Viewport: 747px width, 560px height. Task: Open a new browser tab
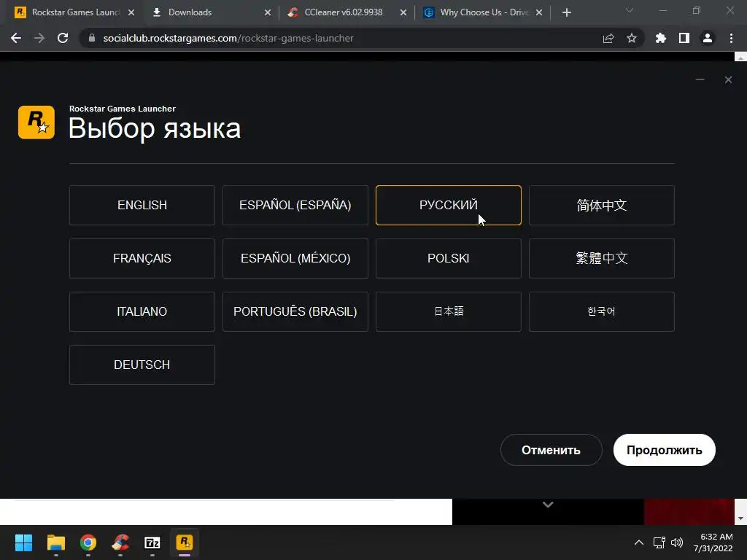(x=566, y=13)
